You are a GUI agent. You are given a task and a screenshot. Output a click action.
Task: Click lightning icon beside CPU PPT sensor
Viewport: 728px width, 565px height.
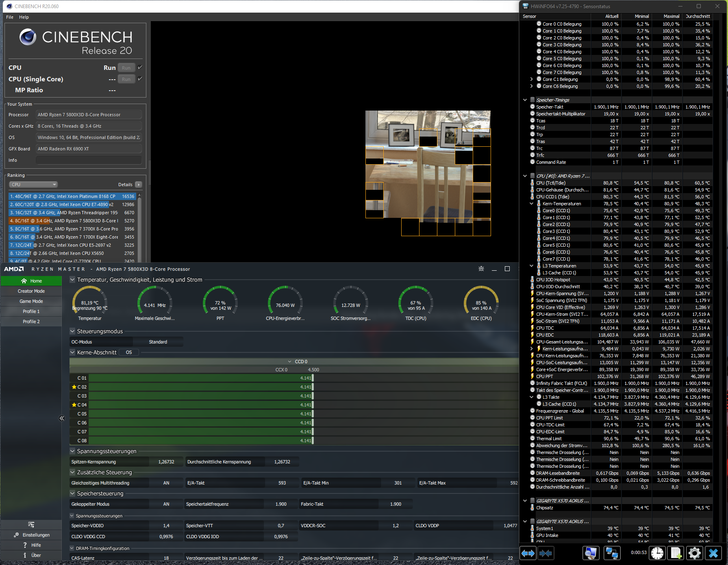532,376
